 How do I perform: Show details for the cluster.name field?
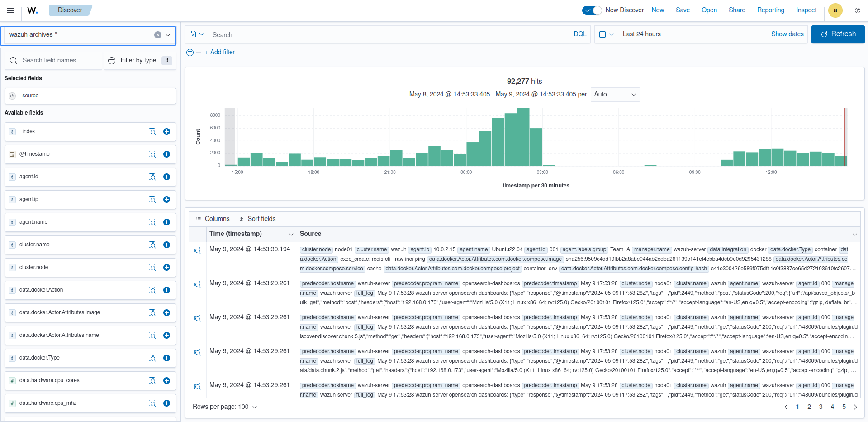pos(152,245)
